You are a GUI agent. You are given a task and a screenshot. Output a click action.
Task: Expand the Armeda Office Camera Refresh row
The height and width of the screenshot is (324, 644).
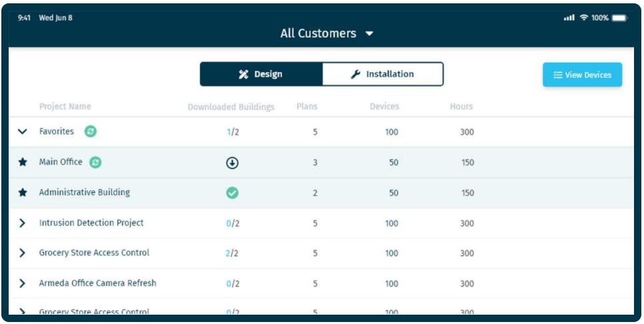coord(23,283)
